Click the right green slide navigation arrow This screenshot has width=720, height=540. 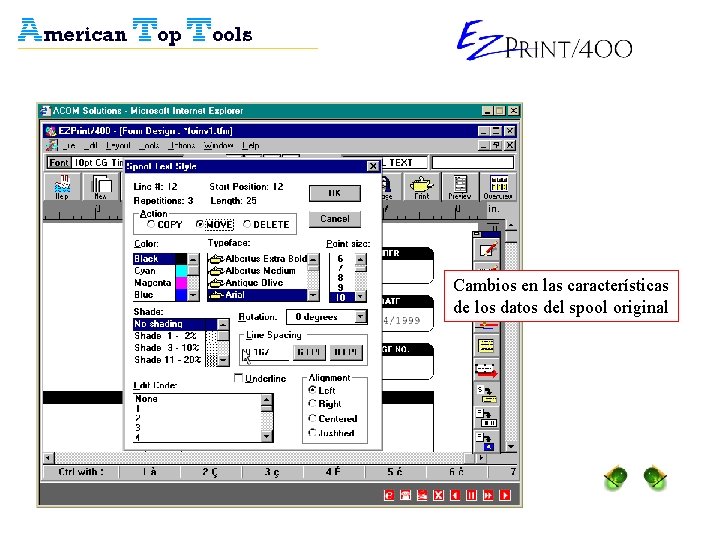tap(655, 478)
